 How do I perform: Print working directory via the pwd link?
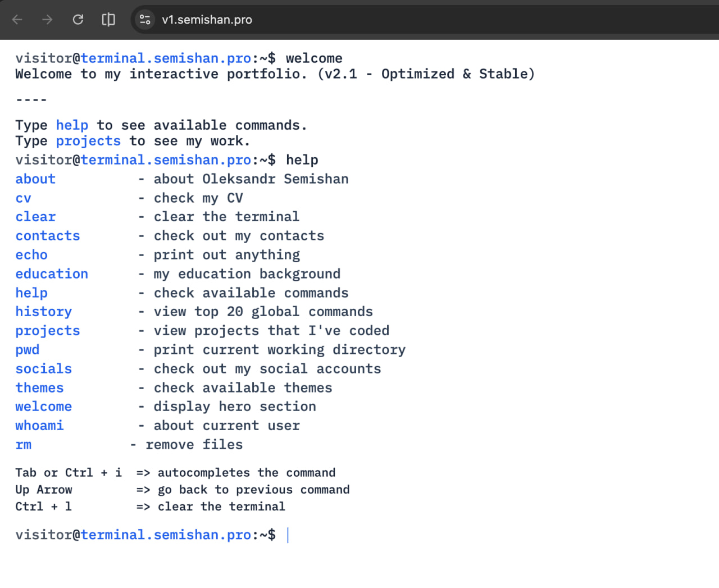27,349
